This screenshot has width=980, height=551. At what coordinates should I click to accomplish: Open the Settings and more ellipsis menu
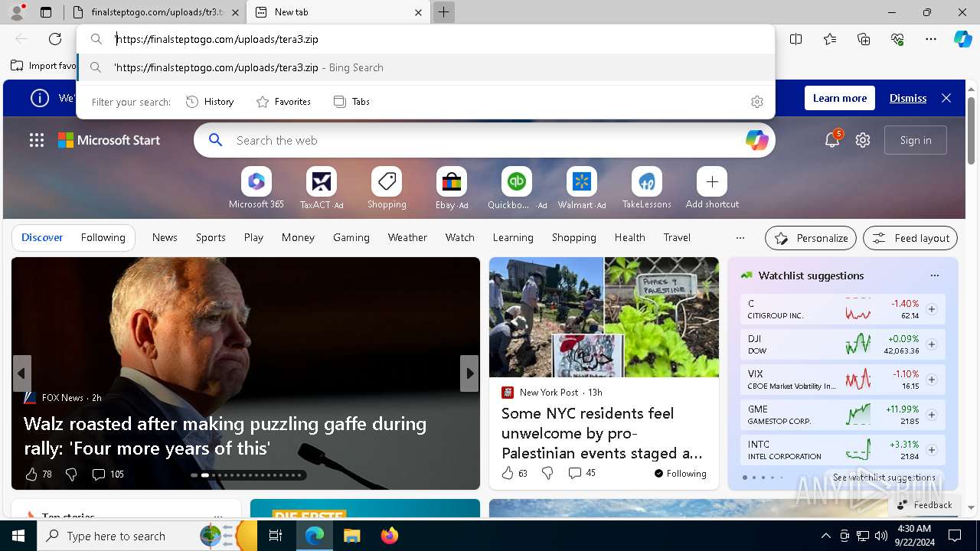pyautogui.click(x=931, y=39)
